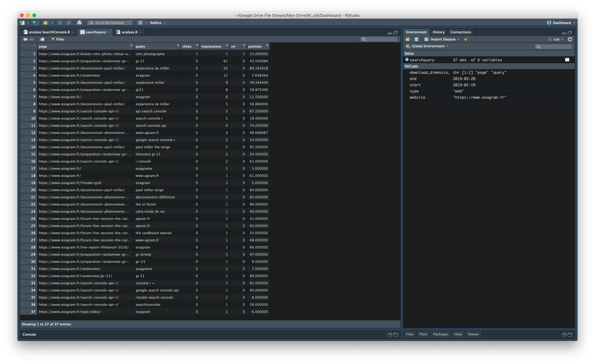Click the Refresh environment icon

click(570, 39)
